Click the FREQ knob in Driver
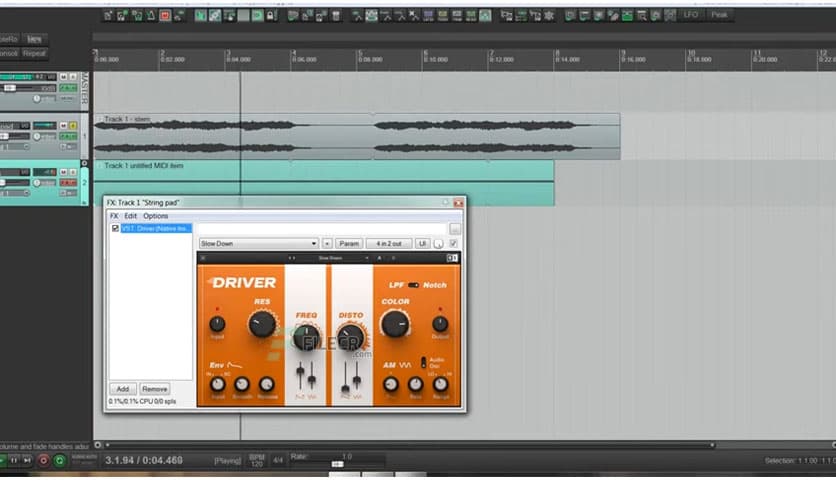This screenshot has width=836, height=484. pyautogui.click(x=307, y=337)
